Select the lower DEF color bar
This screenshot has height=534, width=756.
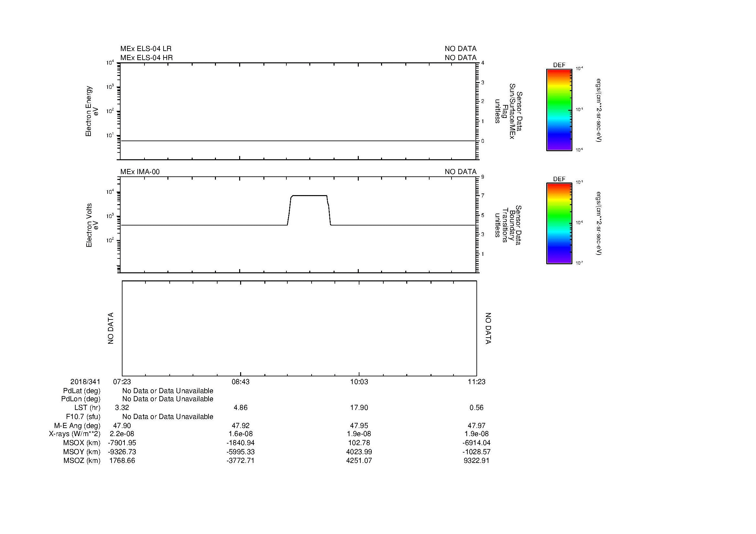click(559, 224)
